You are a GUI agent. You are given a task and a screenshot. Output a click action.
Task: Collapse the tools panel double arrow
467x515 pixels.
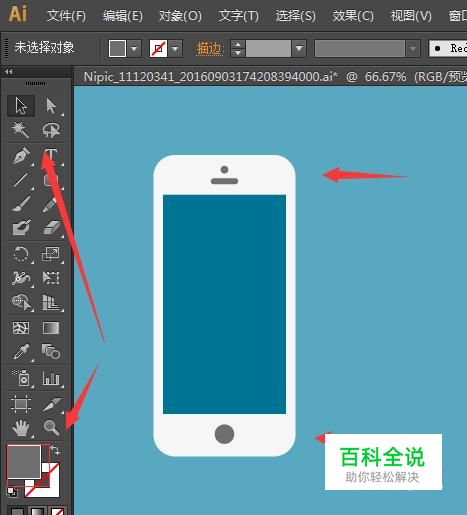pos(9,71)
